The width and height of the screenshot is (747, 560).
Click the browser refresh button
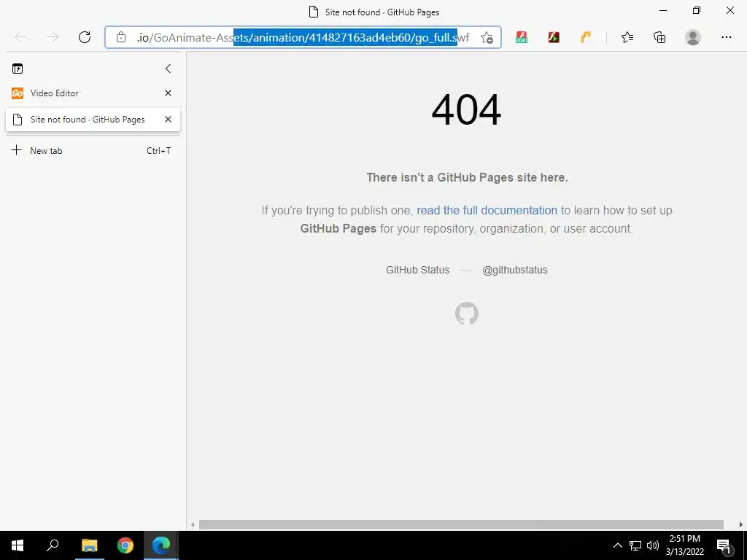(85, 37)
